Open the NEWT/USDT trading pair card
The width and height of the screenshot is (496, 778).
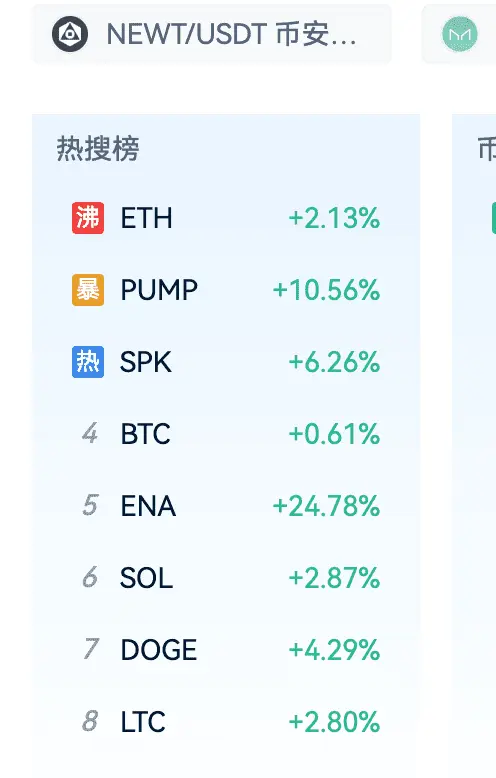point(212,34)
